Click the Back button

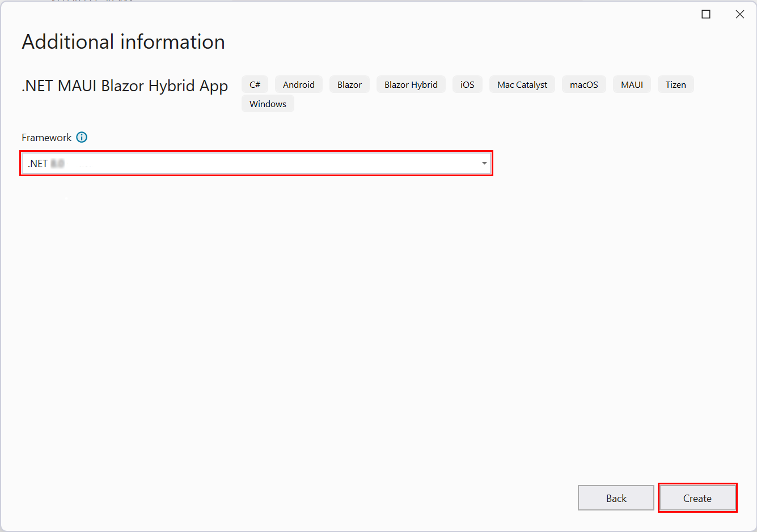pos(616,497)
